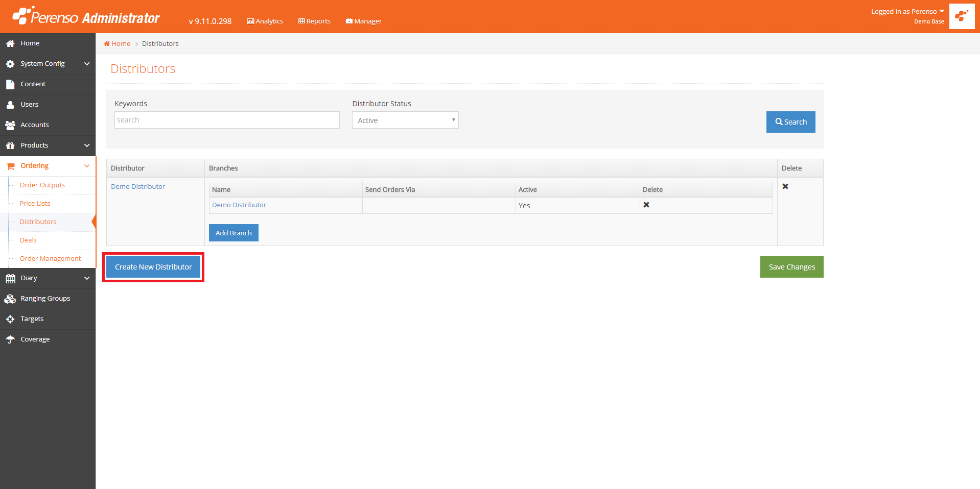
Task: Expand the Diary chevron
Action: coord(87,278)
